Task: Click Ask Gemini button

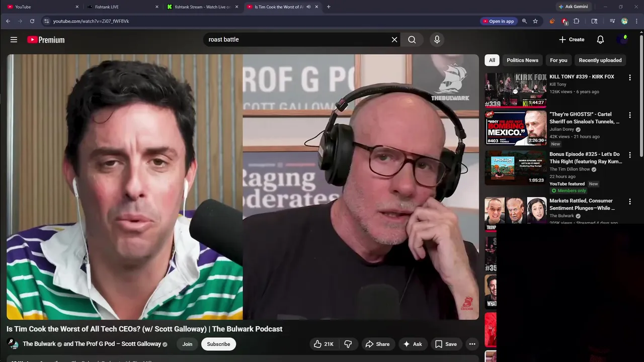Action: click(x=573, y=7)
